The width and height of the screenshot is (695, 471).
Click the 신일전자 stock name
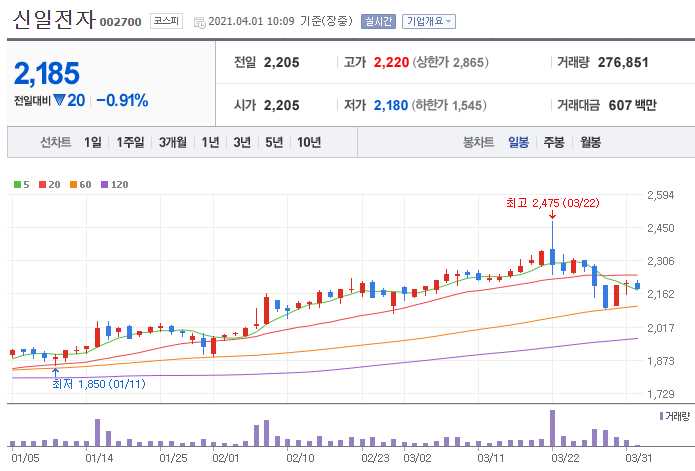(54, 20)
